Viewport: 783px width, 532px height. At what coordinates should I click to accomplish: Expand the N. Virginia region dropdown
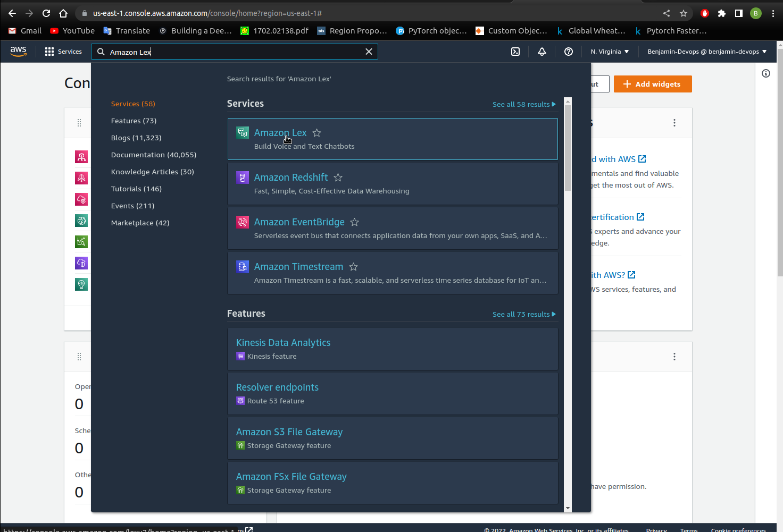point(610,52)
